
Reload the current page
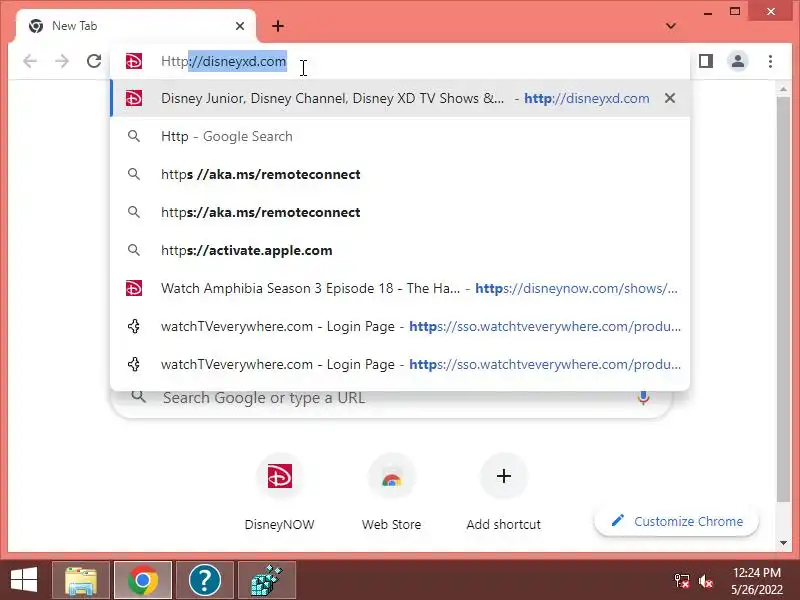(94, 61)
